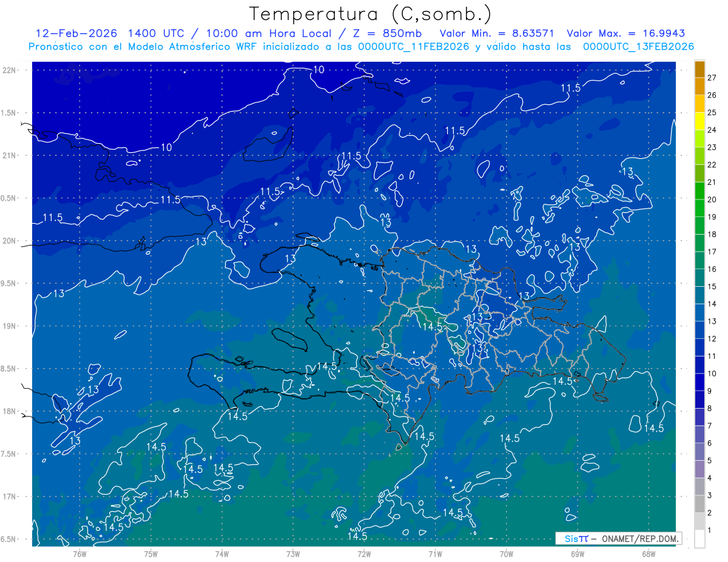Click the '72W' longitude axis label
The image size is (728, 562).
[364, 554]
